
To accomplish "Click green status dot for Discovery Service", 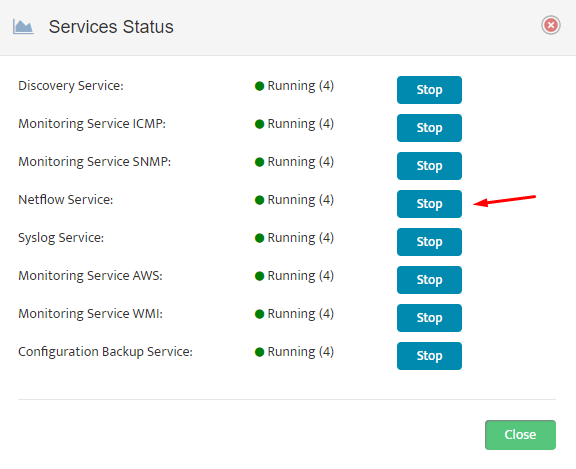I will pos(259,86).
